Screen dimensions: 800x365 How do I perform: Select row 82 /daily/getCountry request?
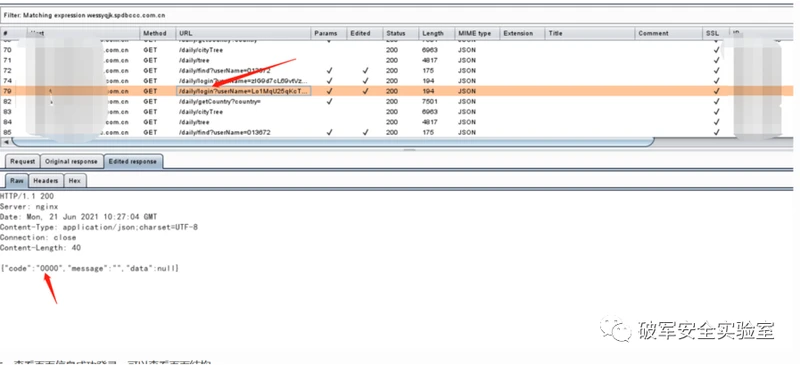click(397, 102)
